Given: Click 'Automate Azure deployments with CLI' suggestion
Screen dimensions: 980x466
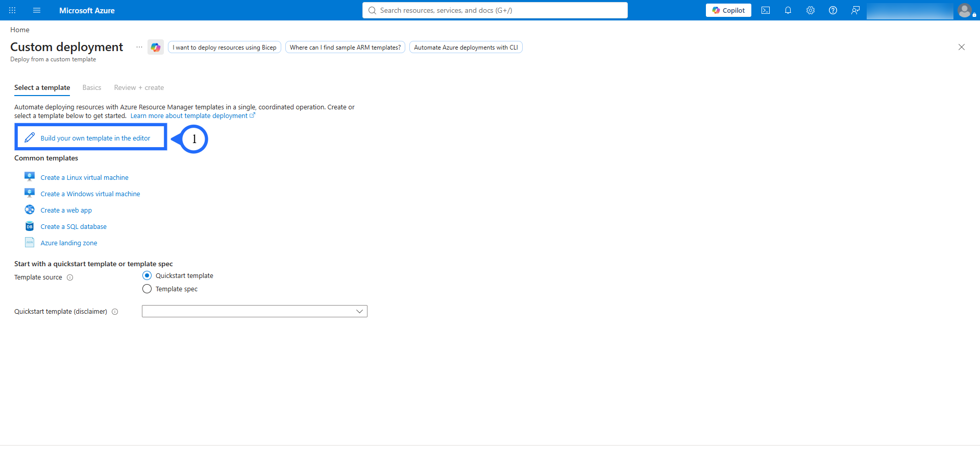Looking at the screenshot, I should 466,48.
